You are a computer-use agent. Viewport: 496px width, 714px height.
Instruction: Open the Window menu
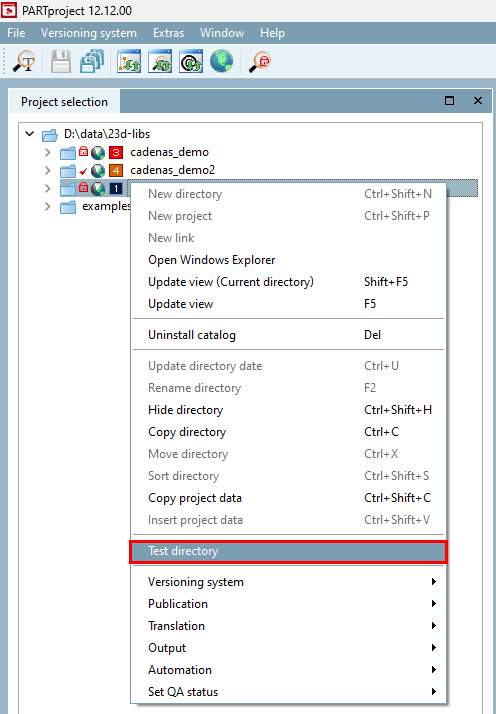tap(222, 33)
